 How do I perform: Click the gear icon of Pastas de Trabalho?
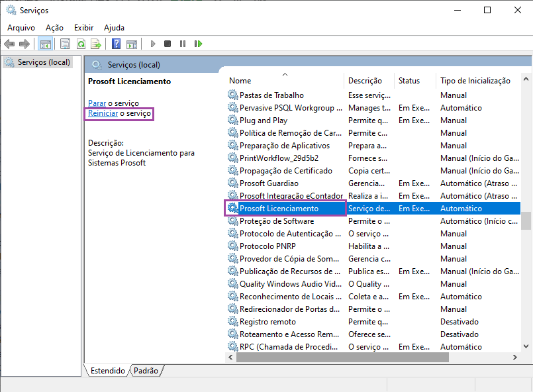coord(233,95)
